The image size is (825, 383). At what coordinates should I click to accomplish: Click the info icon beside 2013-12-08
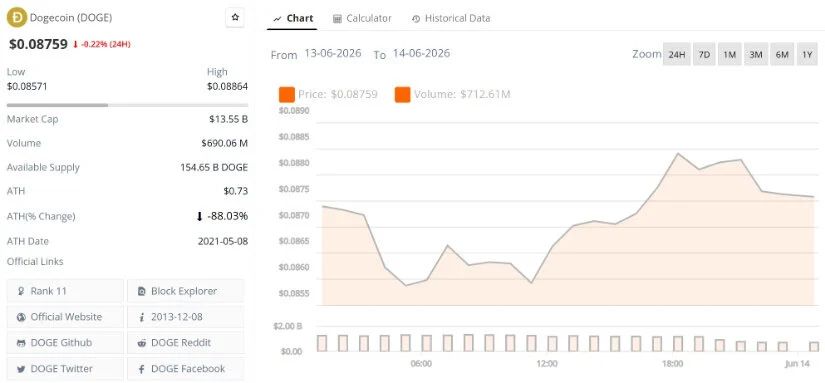(x=142, y=317)
